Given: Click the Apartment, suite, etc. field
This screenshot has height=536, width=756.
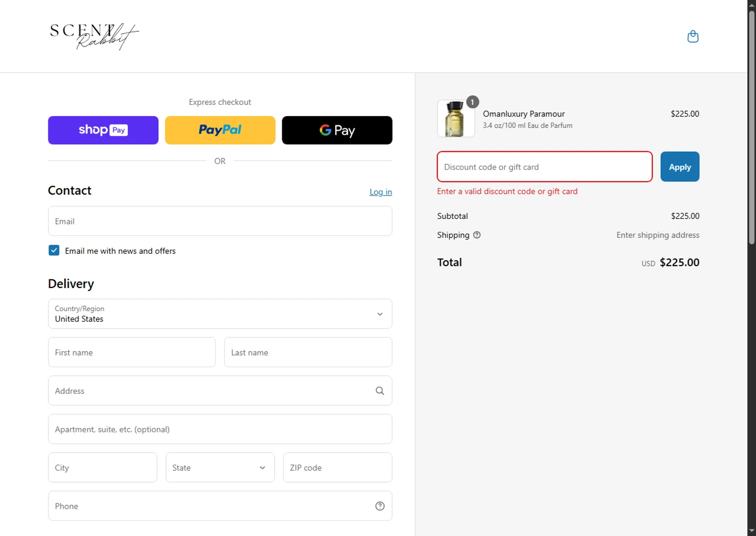Looking at the screenshot, I should click(x=220, y=429).
